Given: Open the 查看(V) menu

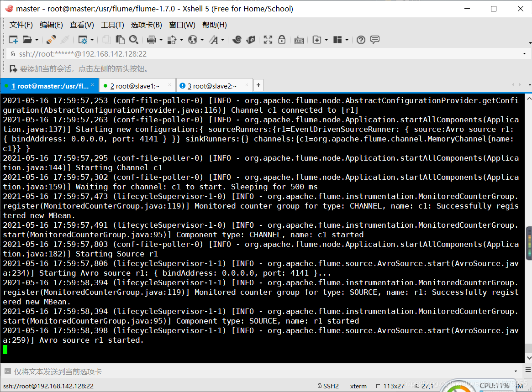Looking at the screenshot, I should [82, 25].
